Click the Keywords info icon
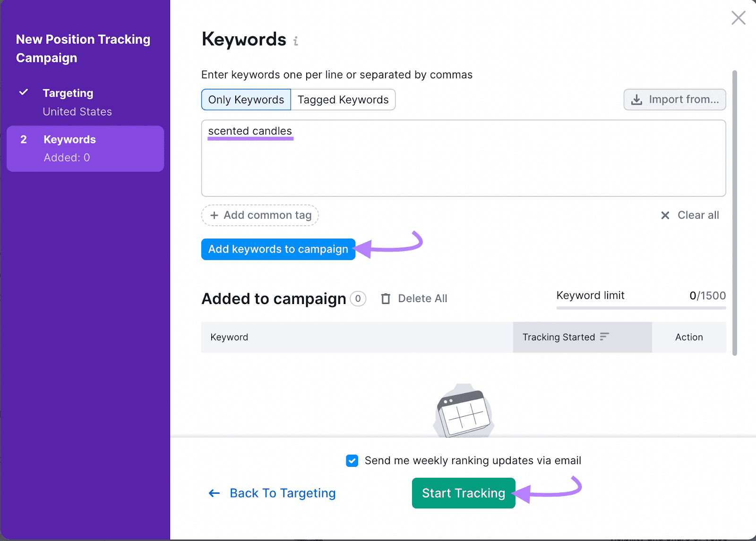This screenshot has width=756, height=541. 296,42
